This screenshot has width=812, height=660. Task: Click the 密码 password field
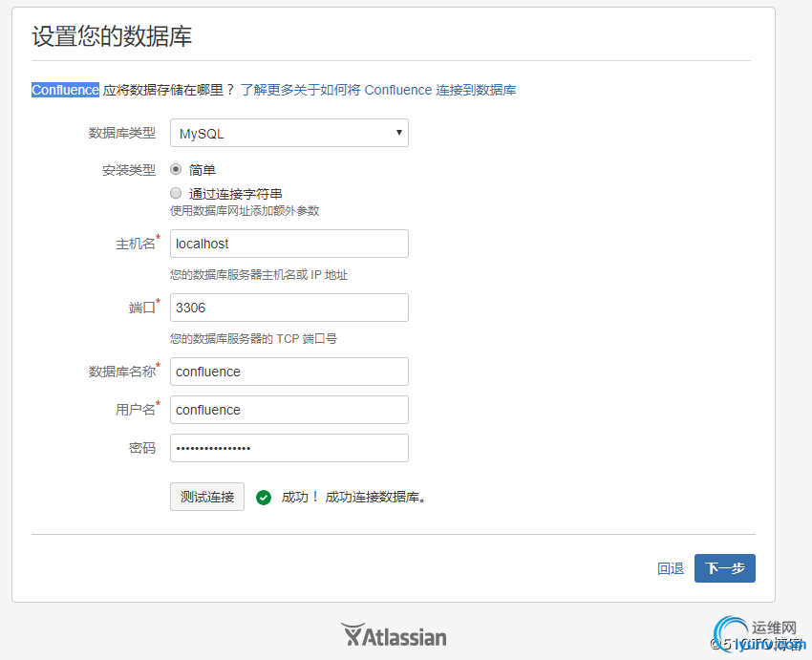coord(288,448)
